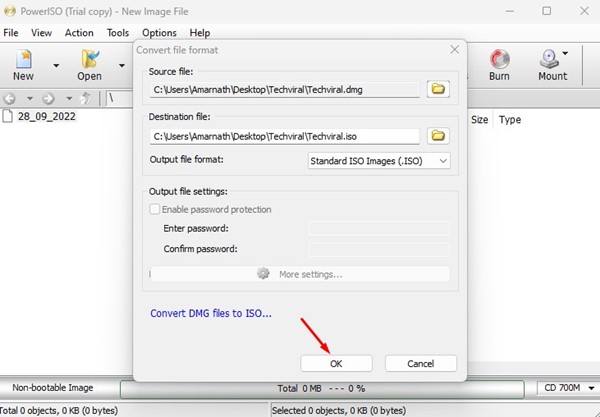This screenshot has width=600, height=417.
Task: Tick Enable password protection checkbox
Action: pos(155,209)
